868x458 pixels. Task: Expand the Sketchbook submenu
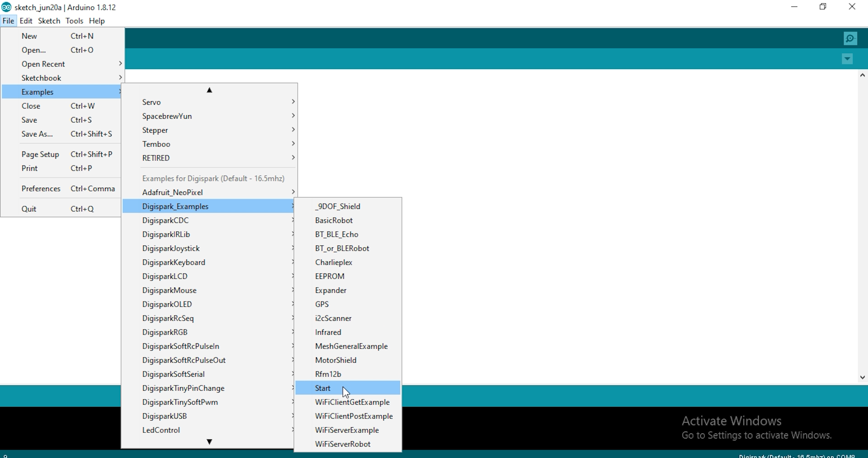coord(42,78)
